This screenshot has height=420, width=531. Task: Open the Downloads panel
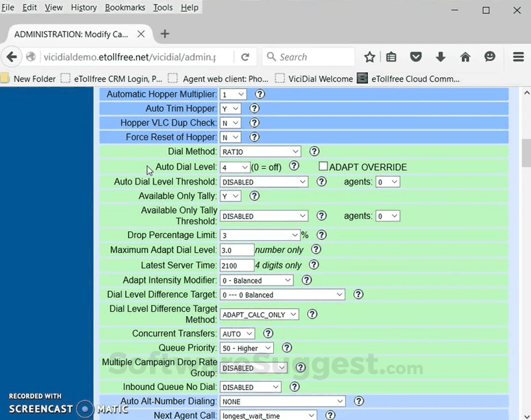[x=440, y=57]
